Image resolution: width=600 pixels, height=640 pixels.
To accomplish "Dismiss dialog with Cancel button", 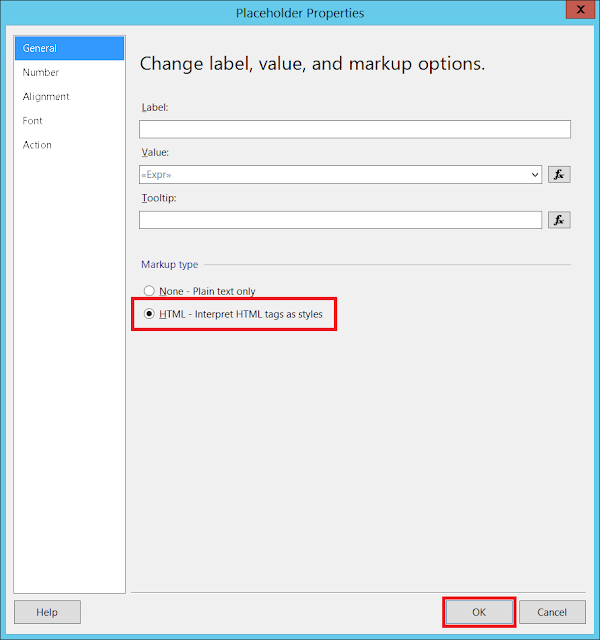I will [x=552, y=612].
